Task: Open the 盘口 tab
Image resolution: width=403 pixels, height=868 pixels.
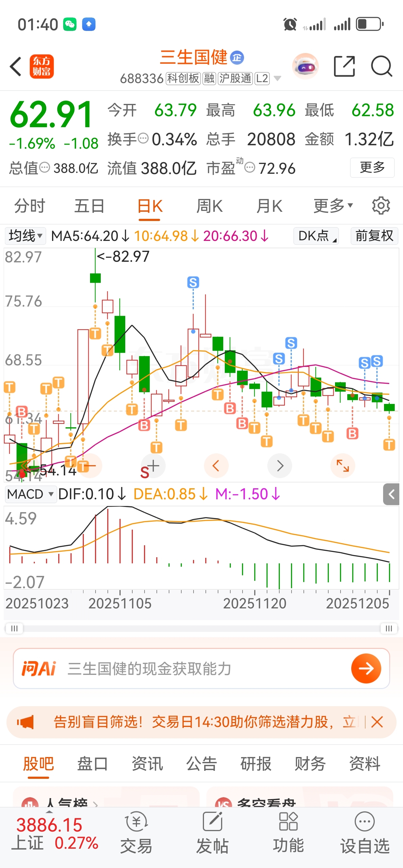Action: pos(92,763)
